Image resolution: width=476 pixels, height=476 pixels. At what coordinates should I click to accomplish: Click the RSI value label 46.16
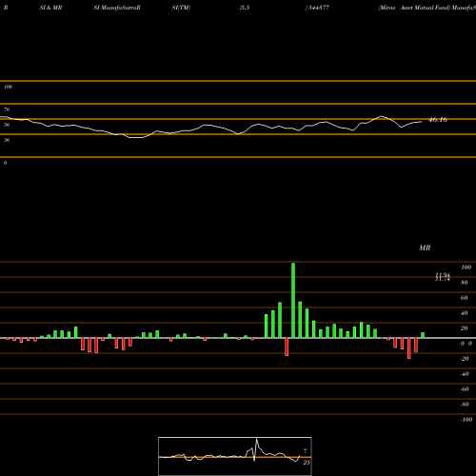click(x=438, y=120)
